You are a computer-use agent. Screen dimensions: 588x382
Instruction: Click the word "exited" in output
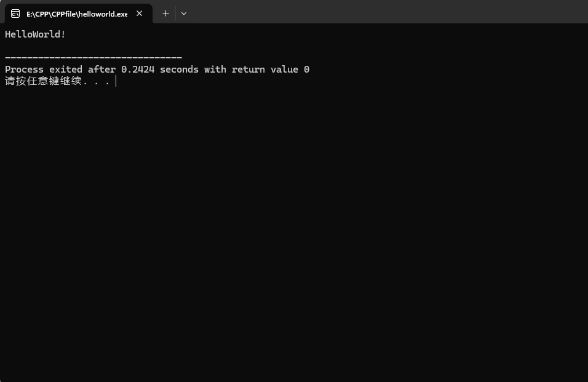(x=66, y=70)
